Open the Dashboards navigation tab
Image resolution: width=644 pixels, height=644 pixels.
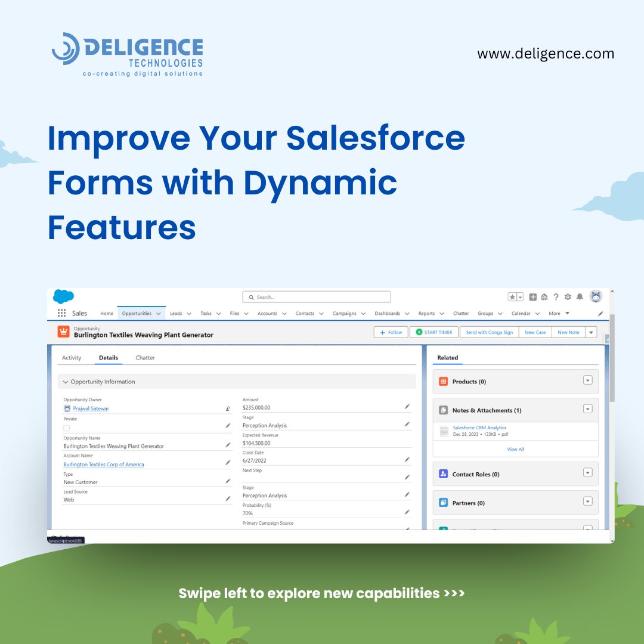pyautogui.click(x=388, y=314)
